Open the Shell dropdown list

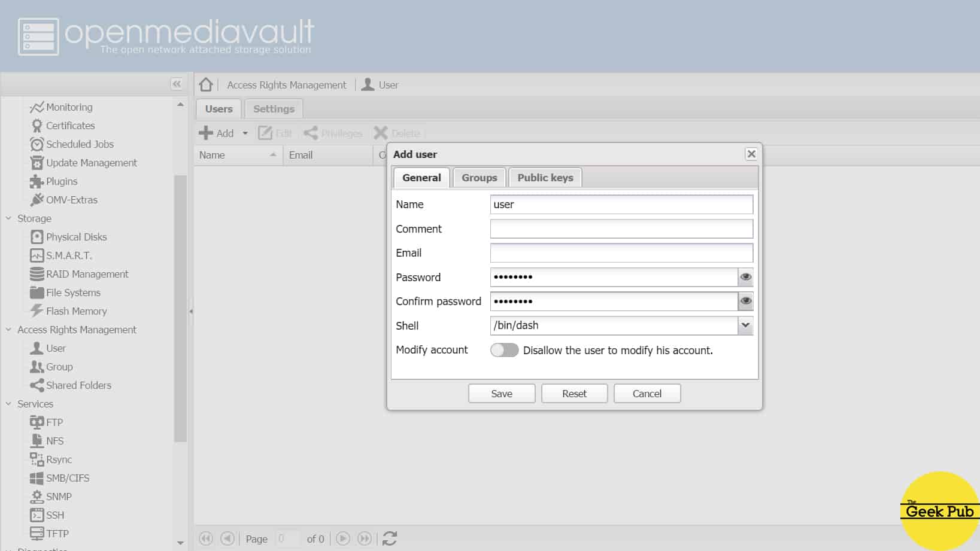745,325
